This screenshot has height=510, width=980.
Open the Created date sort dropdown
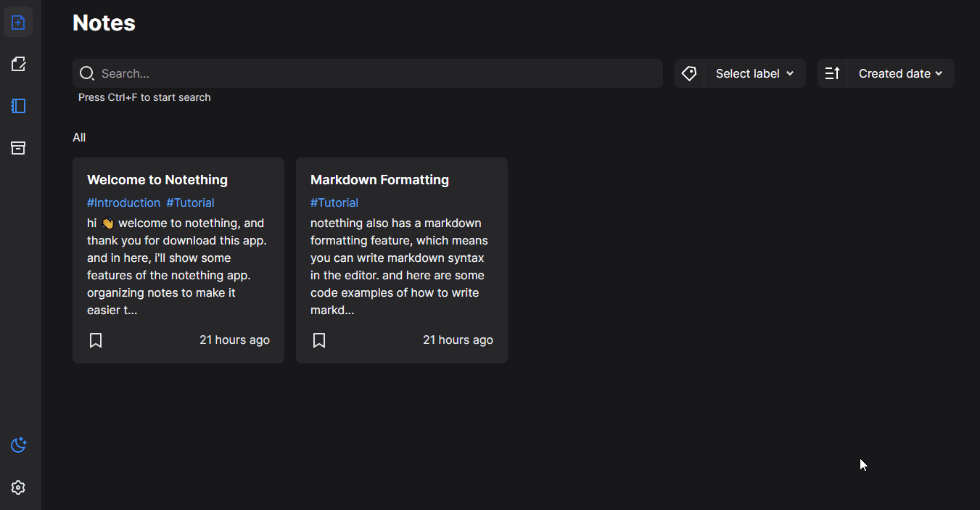pyautogui.click(x=900, y=73)
